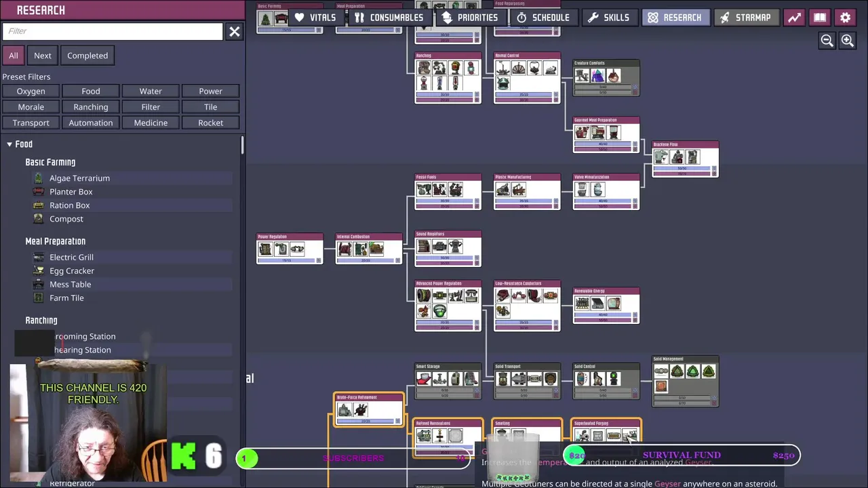Screen dimensions: 868x488
Task: Click first building icon in Plastic Manufacturing card
Action: (x=503, y=189)
